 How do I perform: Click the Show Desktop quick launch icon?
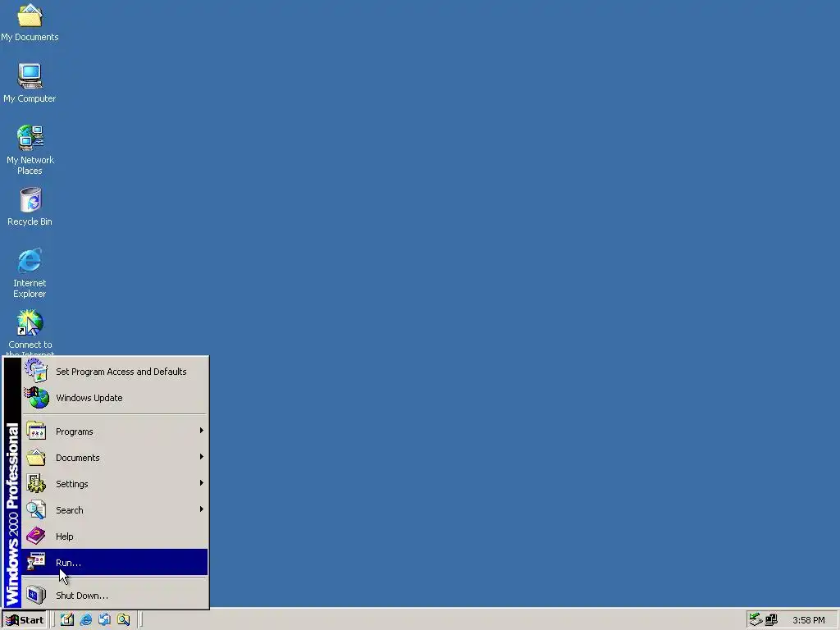pyautogui.click(x=67, y=620)
